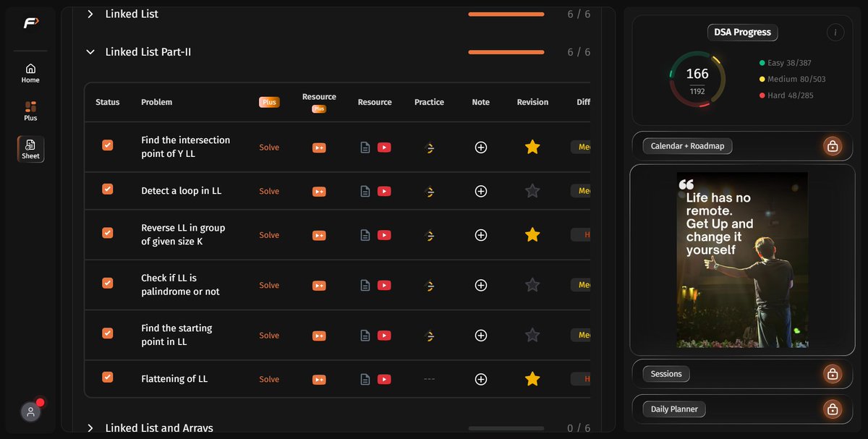Uncheck status for Check if LL is palindrome
This screenshot has height=439, width=868.
pyautogui.click(x=107, y=283)
